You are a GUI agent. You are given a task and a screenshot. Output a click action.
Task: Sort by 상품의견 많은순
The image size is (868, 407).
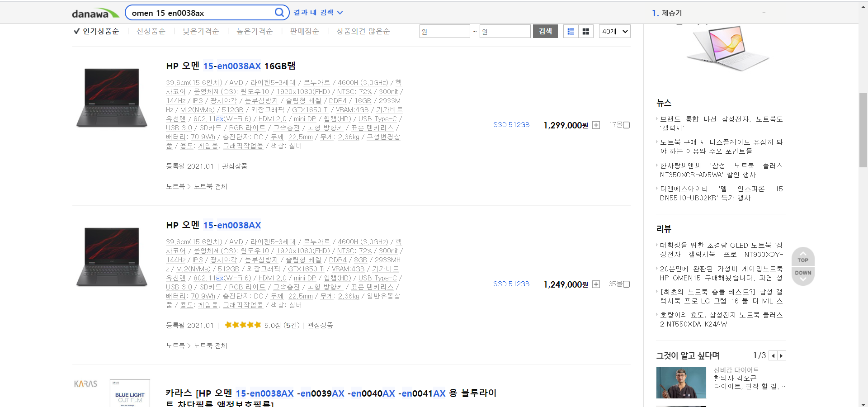coord(363,31)
